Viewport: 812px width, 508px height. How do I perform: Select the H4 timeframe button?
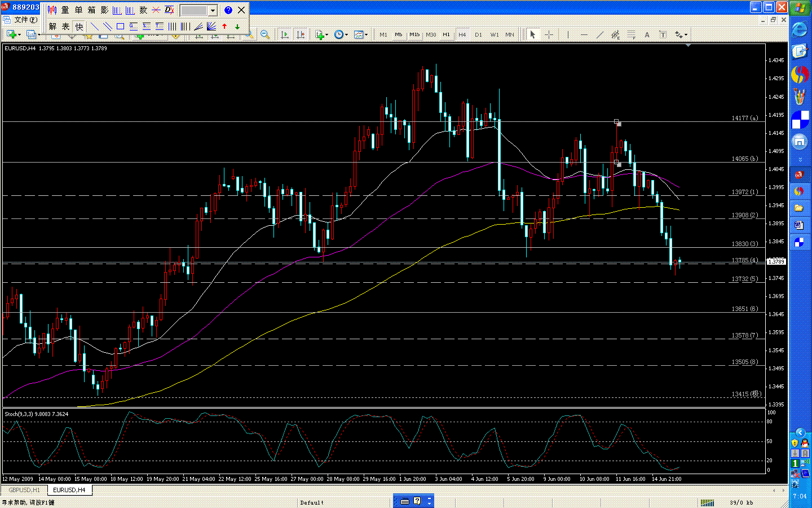(462, 34)
